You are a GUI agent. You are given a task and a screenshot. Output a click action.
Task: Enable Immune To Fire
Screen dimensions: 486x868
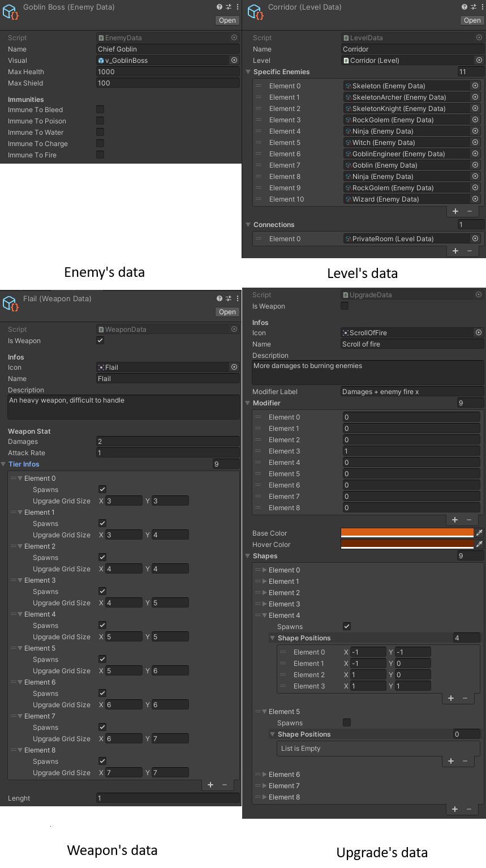click(100, 155)
